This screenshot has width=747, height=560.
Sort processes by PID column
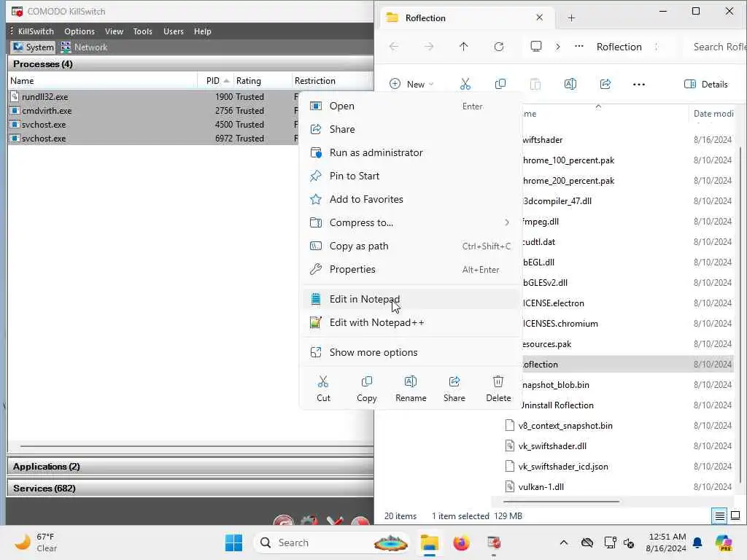coord(216,80)
